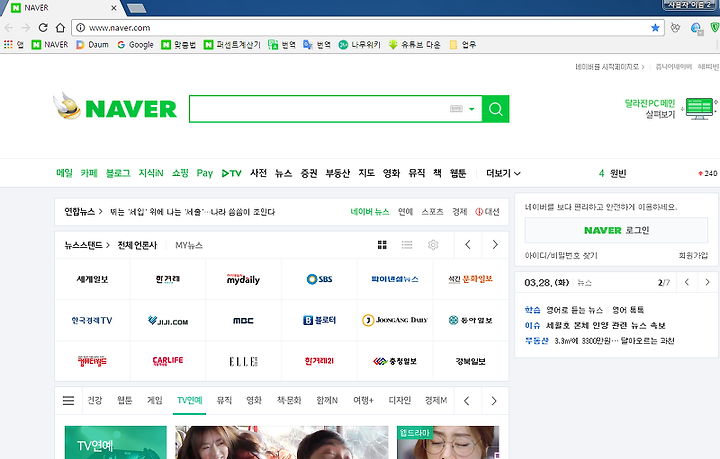Viewport: 720px width, 459px height.
Task: Expand the 더보기 services menu
Action: pos(503,173)
